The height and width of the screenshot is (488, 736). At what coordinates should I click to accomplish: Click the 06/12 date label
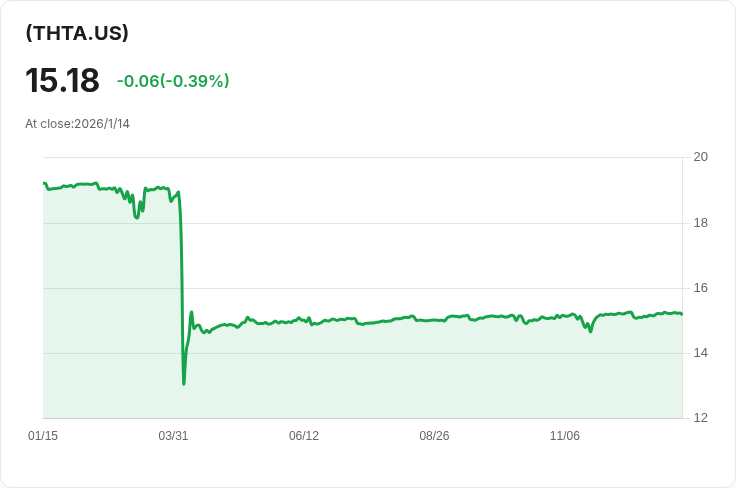click(x=304, y=436)
